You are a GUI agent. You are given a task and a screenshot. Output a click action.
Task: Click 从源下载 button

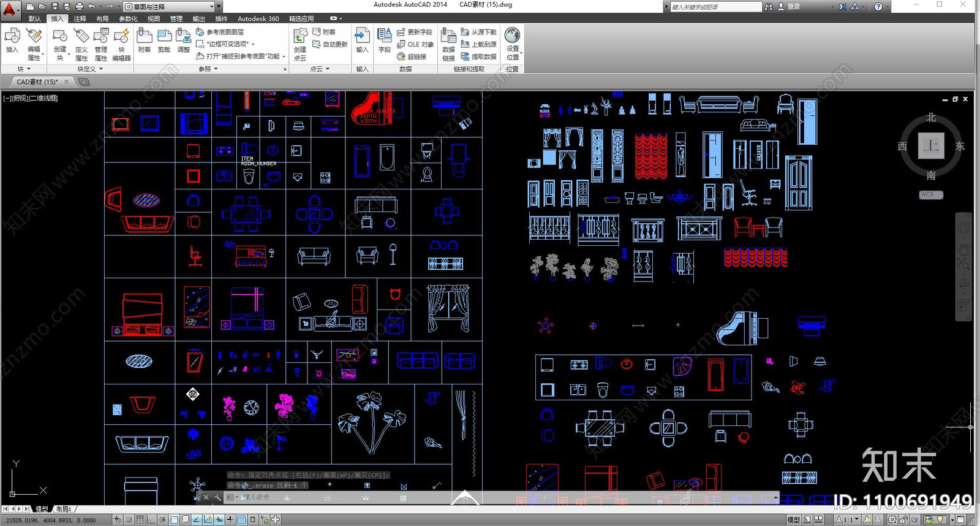[x=478, y=32]
